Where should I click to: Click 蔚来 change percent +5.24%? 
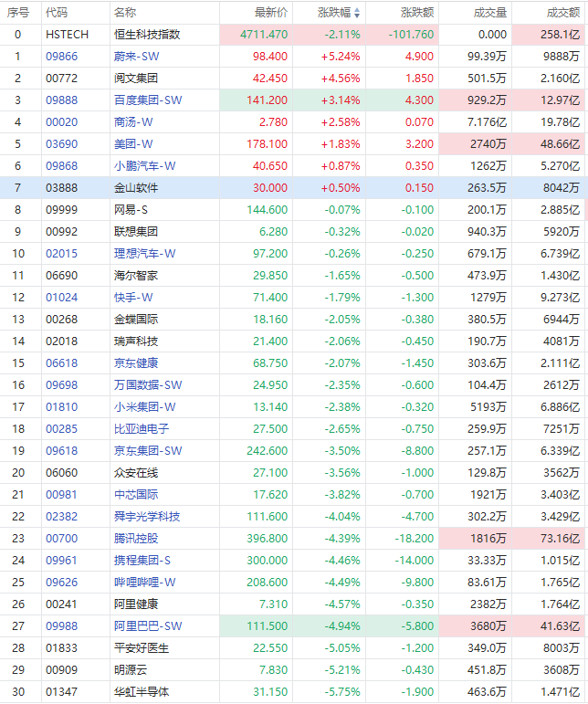(341, 56)
